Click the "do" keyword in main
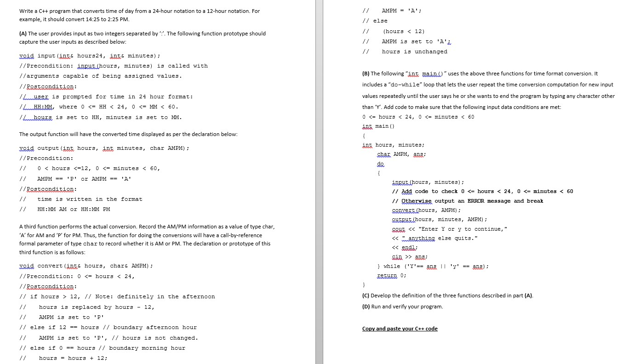Image resolution: width=629 pixels, height=364 pixels. coord(380,163)
